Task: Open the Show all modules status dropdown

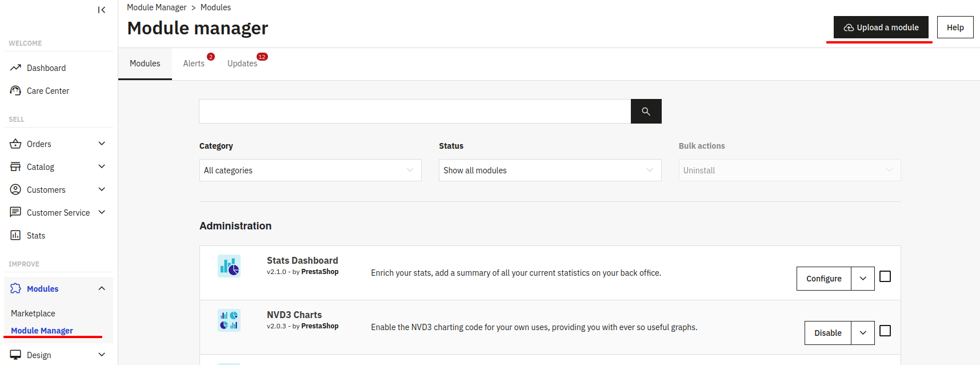Action: (550, 170)
